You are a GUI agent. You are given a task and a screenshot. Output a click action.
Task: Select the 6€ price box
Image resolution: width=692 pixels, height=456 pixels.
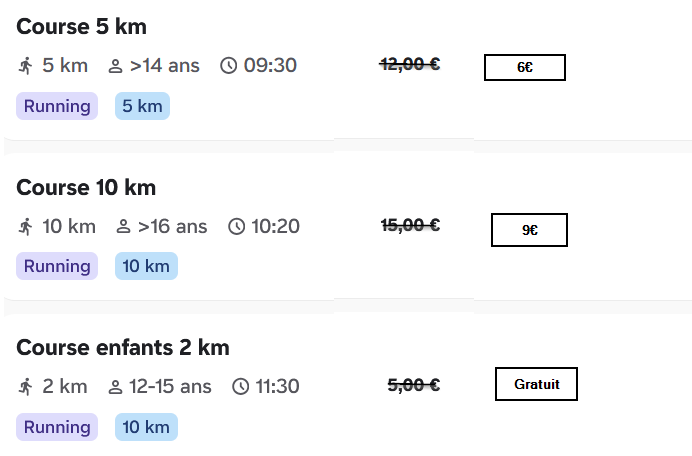(x=525, y=68)
